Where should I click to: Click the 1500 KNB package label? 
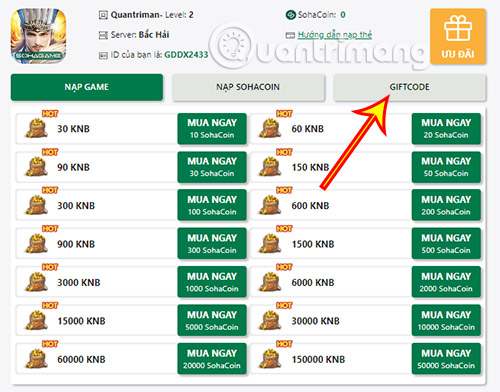coord(313,244)
